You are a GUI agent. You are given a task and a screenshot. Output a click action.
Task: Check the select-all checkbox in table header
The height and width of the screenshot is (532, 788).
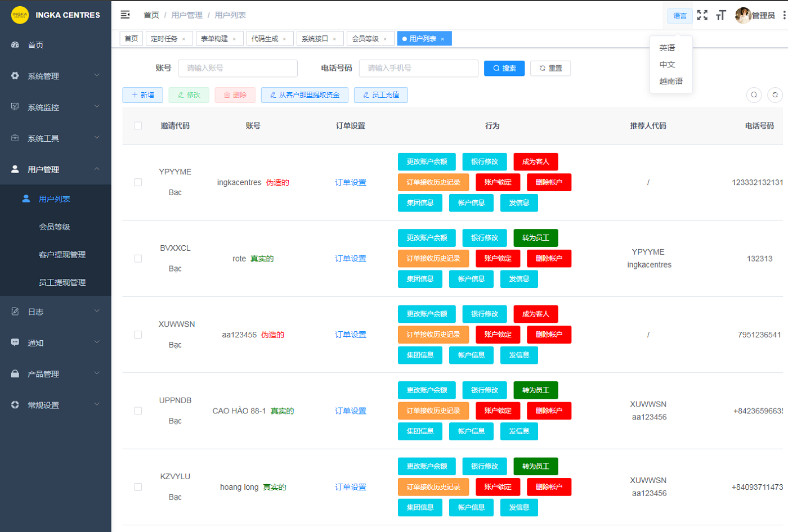tap(138, 125)
